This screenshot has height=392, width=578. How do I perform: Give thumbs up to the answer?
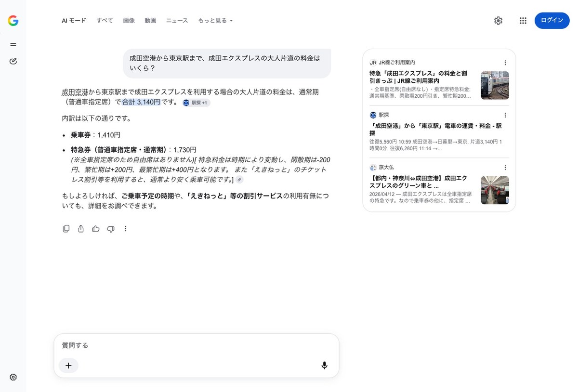tap(96, 229)
